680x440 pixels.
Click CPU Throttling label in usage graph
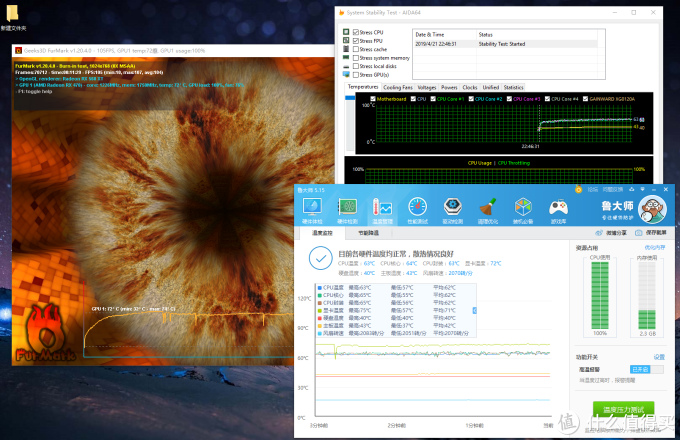point(514,163)
